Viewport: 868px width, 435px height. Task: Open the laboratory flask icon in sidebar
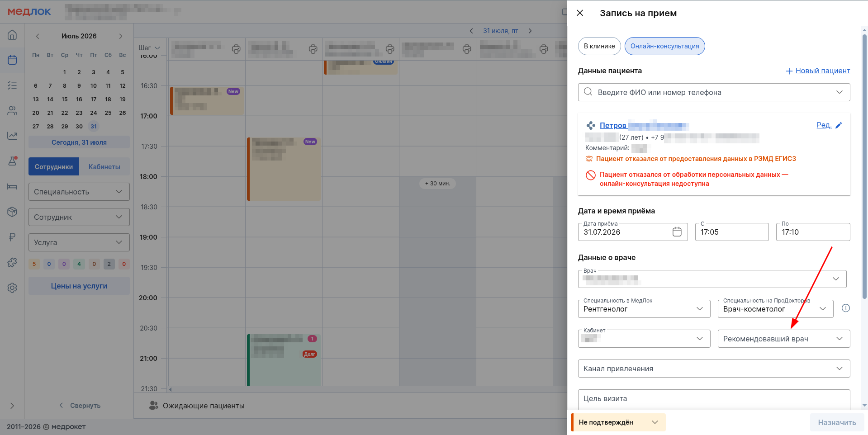click(x=12, y=161)
